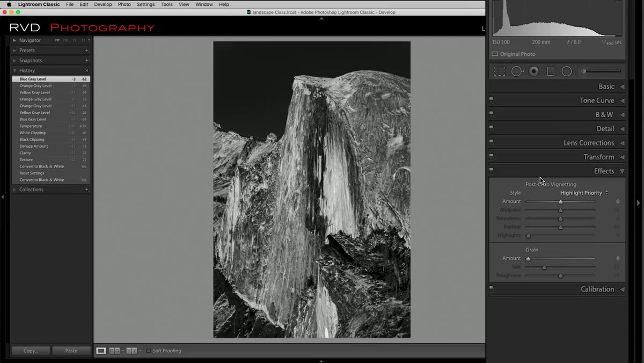Collapse right panel with side arrow
This screenshot has height=363, width=644.
click(638, 202)
